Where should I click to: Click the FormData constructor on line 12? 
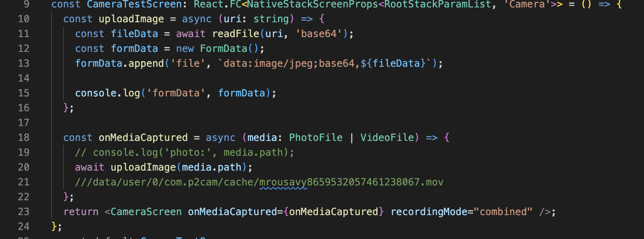click(224, 49)
